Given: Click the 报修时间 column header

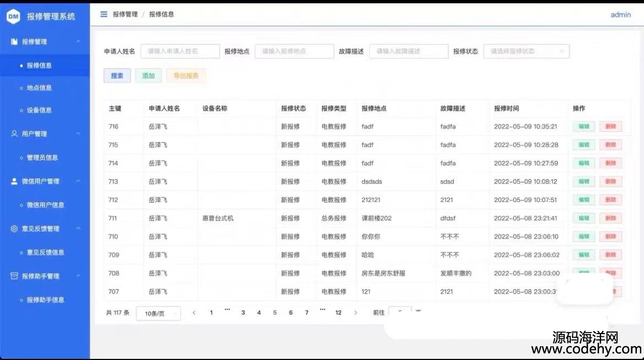Looking at the screenshot, I should point(506,108).
